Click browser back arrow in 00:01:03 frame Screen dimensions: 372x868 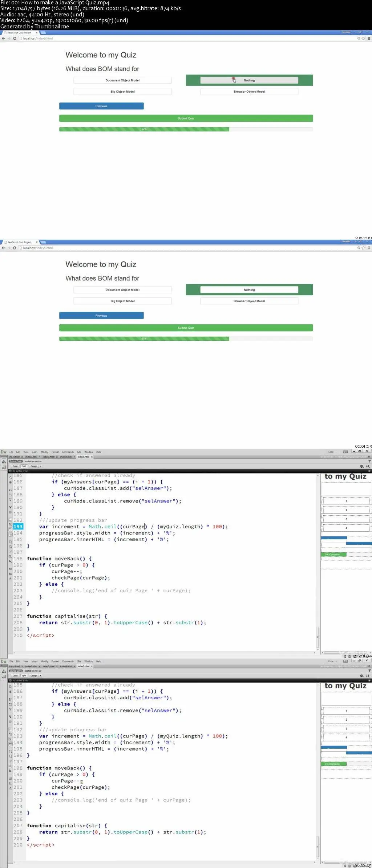(3, 248)
